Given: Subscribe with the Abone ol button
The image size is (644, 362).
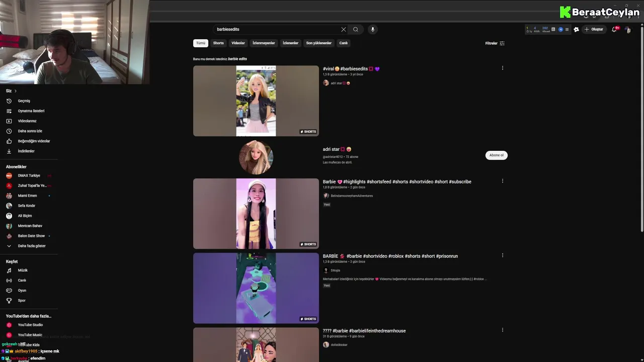Looking at the screenshot, I should click(x=497, y=155).
